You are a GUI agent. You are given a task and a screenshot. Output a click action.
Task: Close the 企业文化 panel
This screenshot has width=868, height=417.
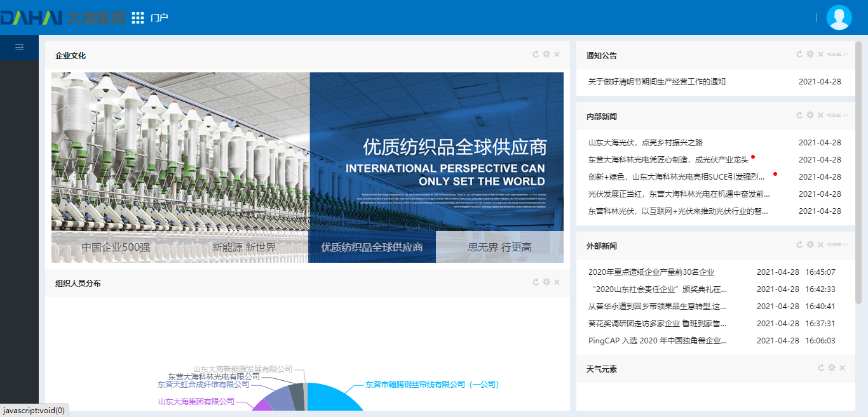point(557,55)
